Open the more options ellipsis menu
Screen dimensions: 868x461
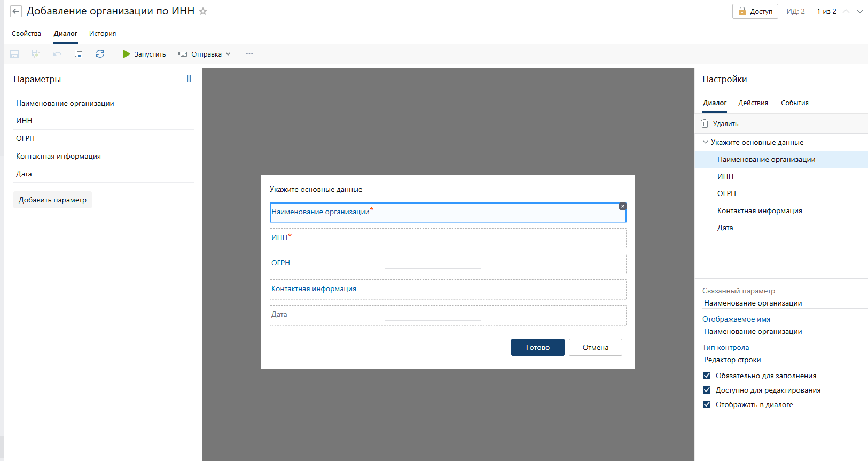pyautogui.click(x=249, y=54)
